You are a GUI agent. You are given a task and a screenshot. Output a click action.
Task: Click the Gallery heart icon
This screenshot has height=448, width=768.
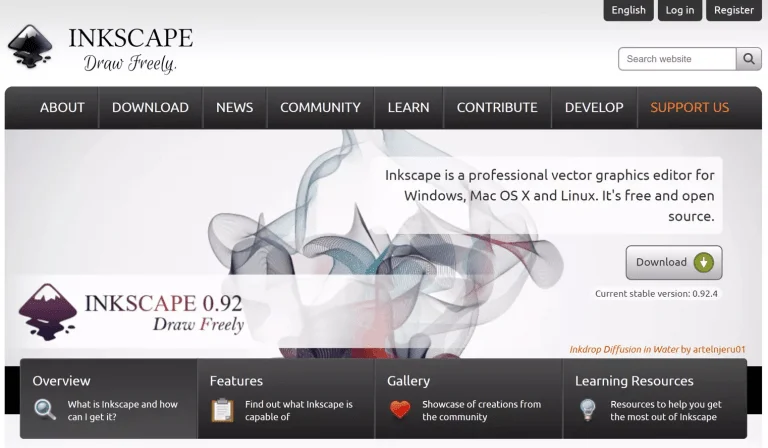(x=400, y=409)
